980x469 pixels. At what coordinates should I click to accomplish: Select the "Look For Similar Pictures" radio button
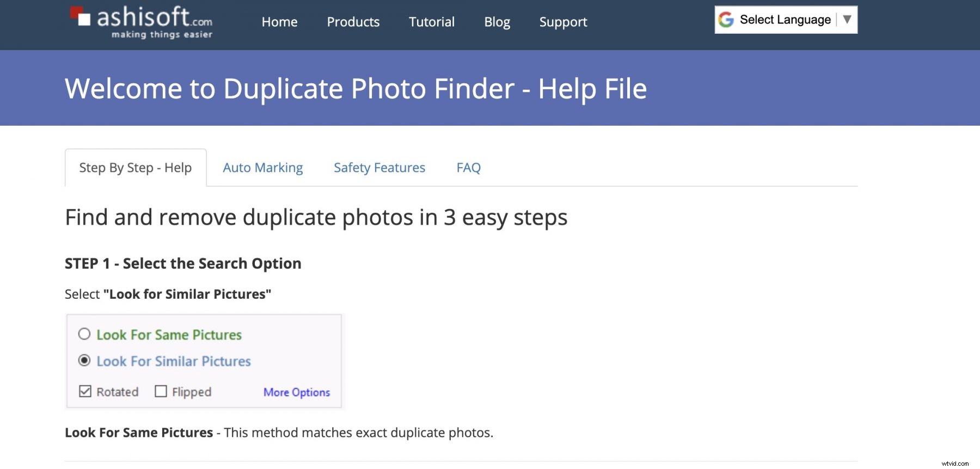coord(84,361)
